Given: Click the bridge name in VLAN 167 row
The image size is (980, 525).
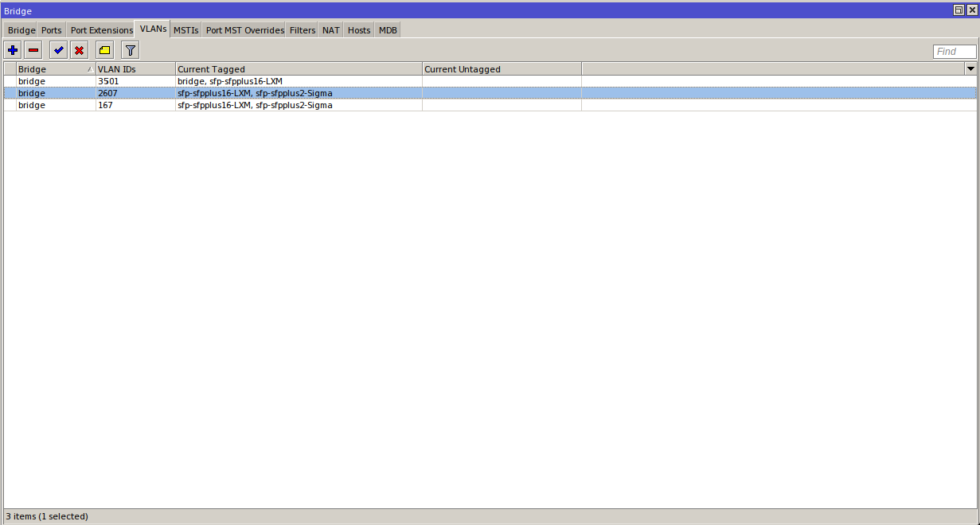Looking at the screenshot, I should tap(32, 105).
